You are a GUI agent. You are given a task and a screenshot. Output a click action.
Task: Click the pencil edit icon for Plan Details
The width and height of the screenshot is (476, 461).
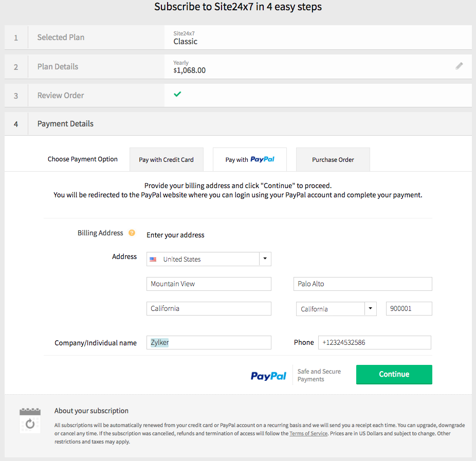[x=459, y=66]
